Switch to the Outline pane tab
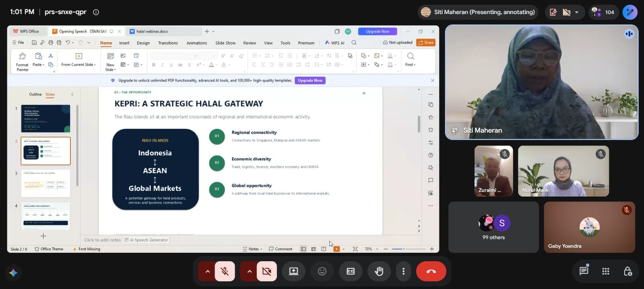This screenshot has width=644, height=289. pyautogui.click(x=35, y=94)
